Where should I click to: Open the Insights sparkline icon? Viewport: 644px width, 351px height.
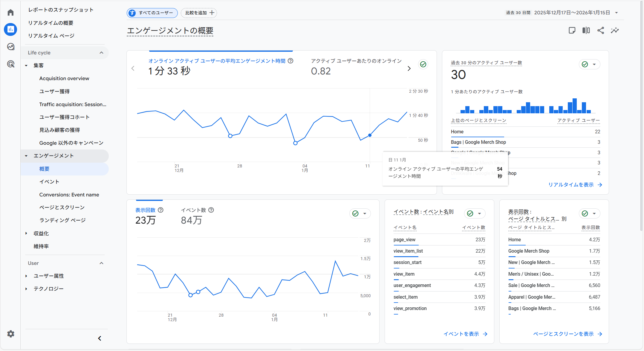point(615,30)
